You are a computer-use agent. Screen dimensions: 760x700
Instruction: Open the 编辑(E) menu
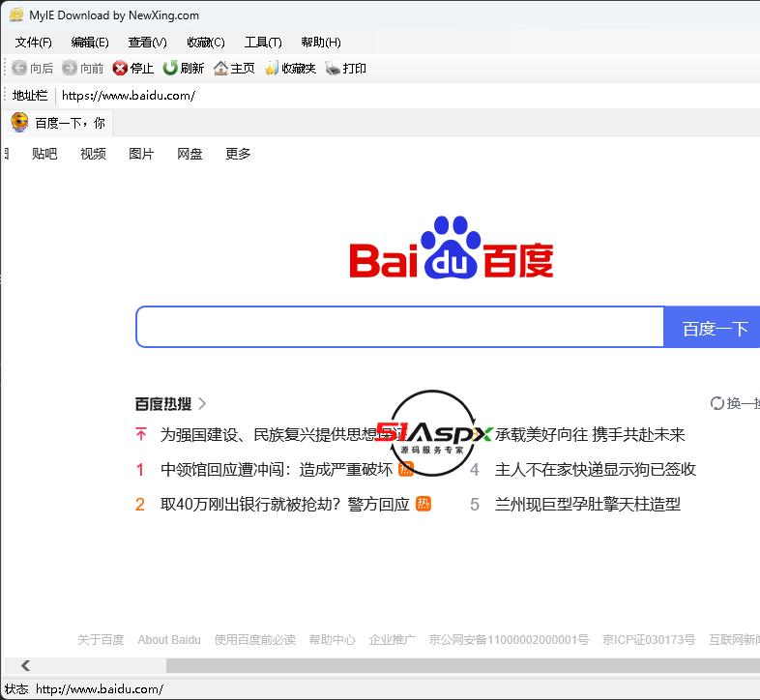click(90, 43)
